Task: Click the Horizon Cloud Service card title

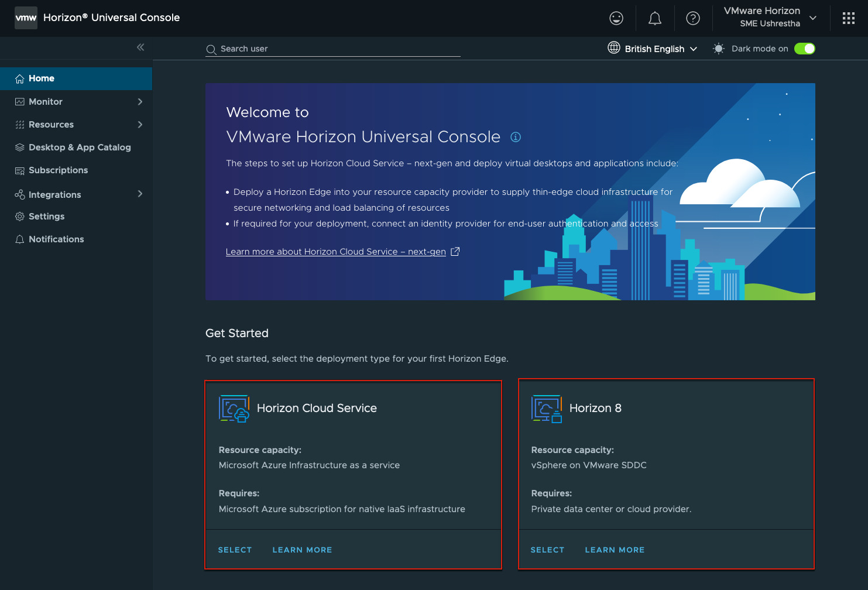Action: [317, 409]
